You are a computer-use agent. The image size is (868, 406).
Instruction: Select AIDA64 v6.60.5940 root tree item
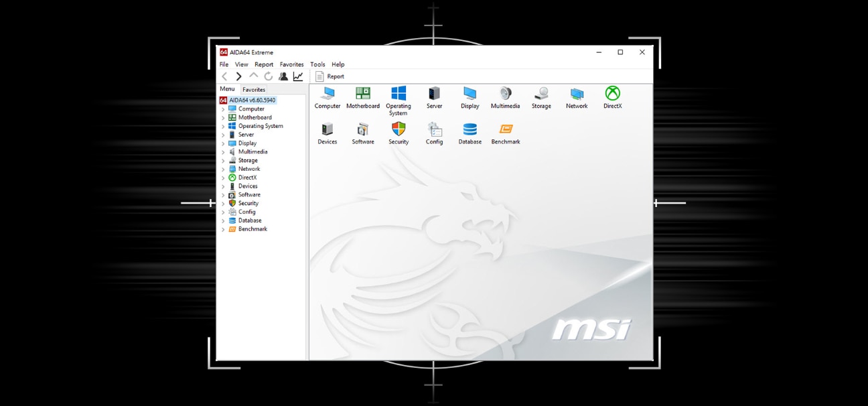(252, 100)
